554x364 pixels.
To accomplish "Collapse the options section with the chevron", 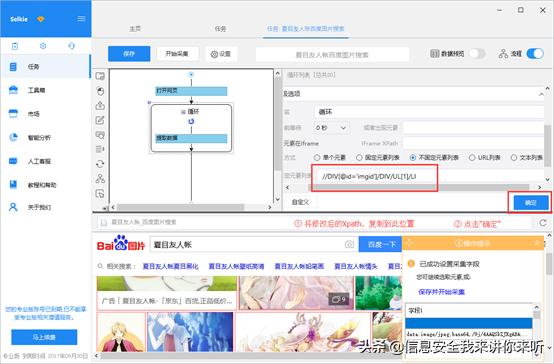I will pos(541,94).
